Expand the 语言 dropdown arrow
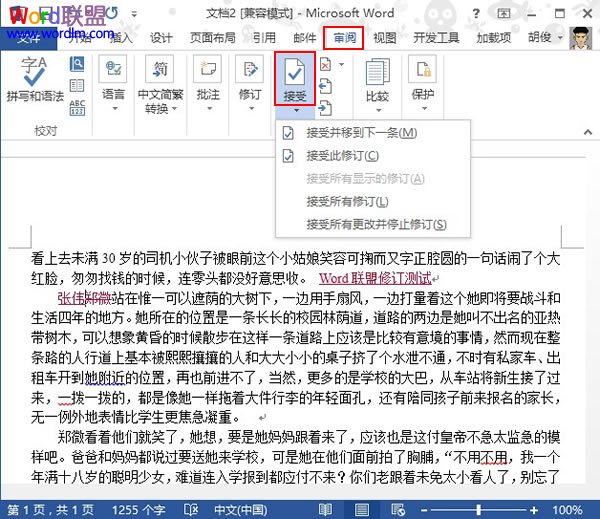 coord(115,109)
